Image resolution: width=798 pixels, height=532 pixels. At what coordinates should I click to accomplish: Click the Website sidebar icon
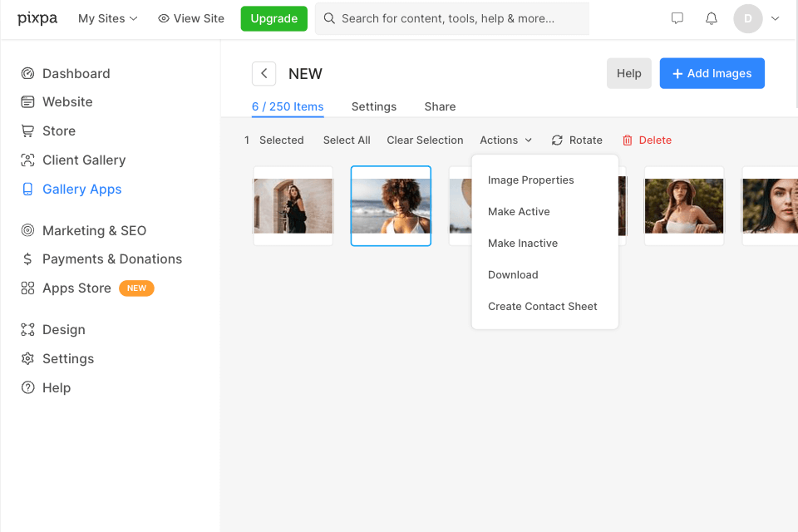coord(27,101)
